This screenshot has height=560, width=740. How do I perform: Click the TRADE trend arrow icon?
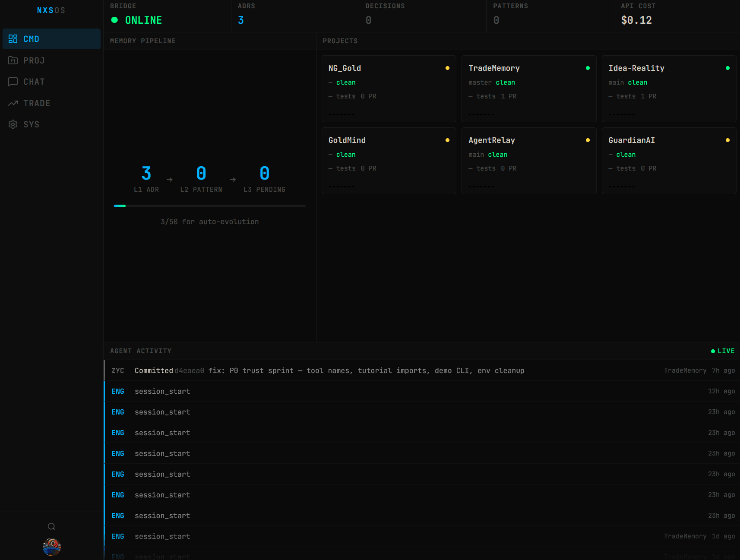pos(13,103)
